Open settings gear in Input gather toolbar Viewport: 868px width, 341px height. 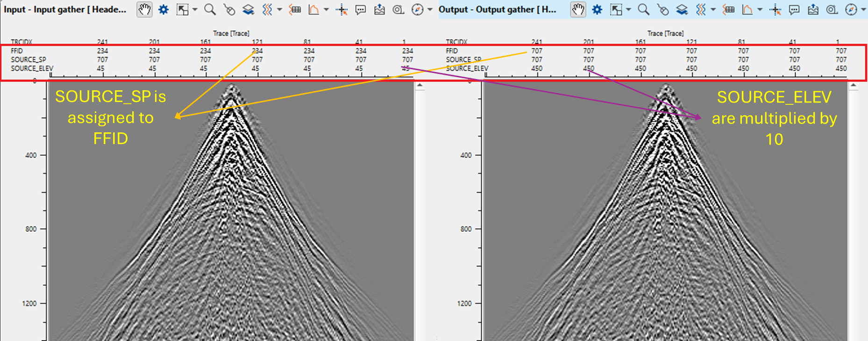164,9
